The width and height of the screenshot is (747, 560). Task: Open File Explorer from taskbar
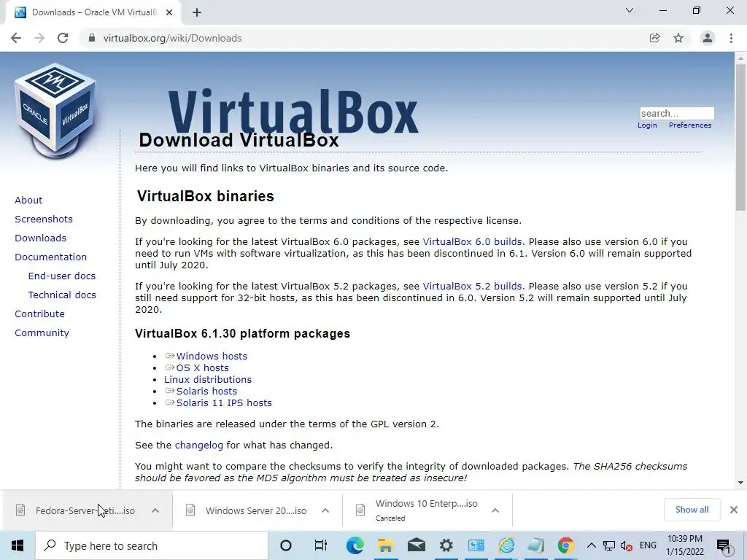[x=385, y=545]
